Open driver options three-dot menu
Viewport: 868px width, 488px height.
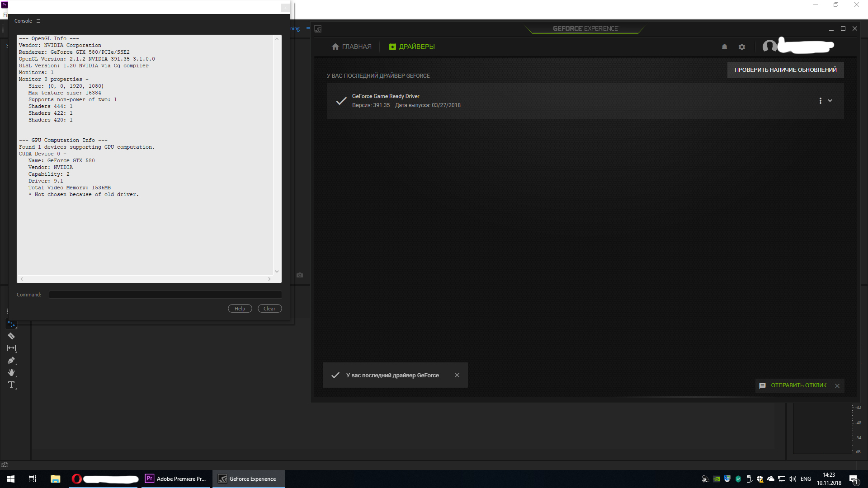pyautogui.click(x=820, y=101)
